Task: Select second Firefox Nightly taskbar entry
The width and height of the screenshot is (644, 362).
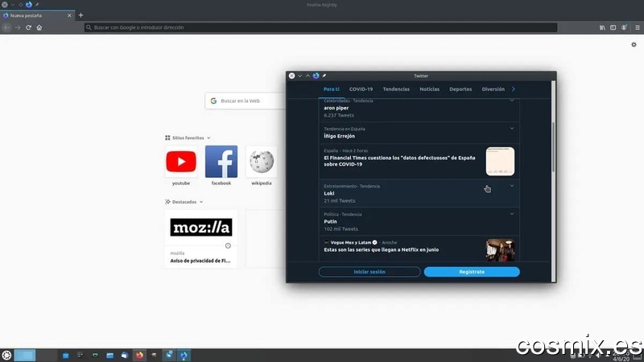Action: [184, 355]
